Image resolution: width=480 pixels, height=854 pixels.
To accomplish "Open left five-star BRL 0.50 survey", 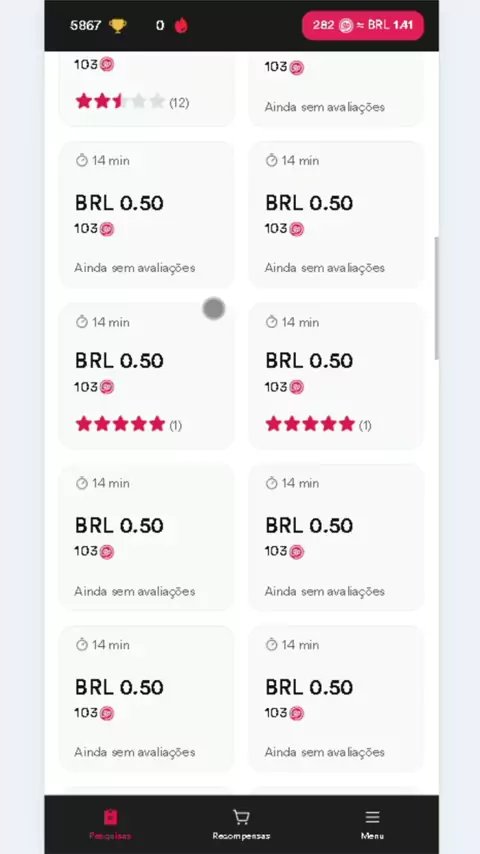I will pos(146,376).
